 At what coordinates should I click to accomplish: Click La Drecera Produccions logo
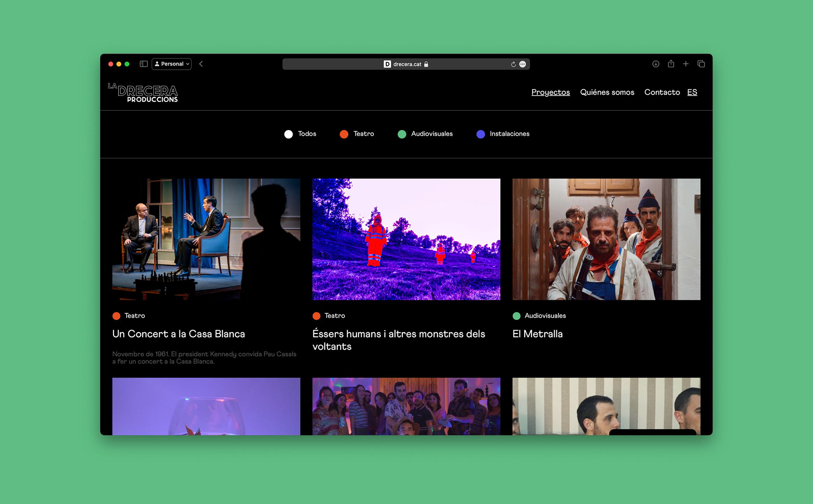(143, 93)
